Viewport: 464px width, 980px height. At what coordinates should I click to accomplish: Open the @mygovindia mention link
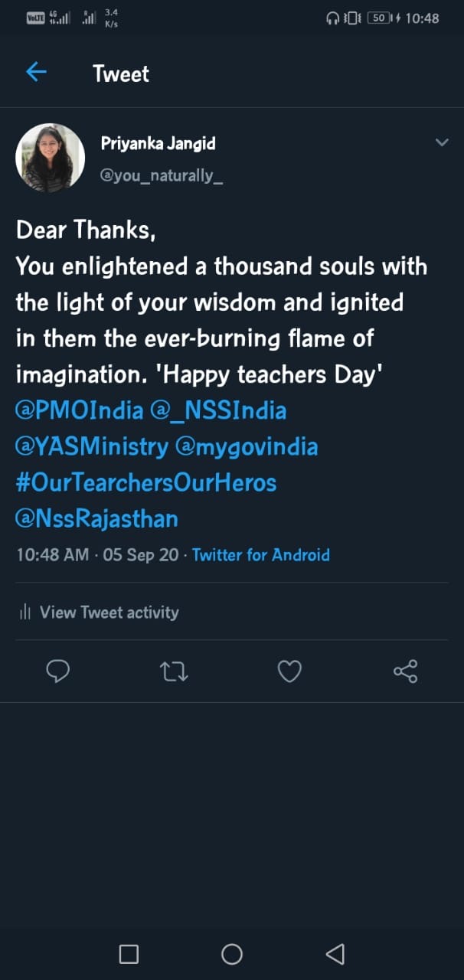click(x=247, y=446)
